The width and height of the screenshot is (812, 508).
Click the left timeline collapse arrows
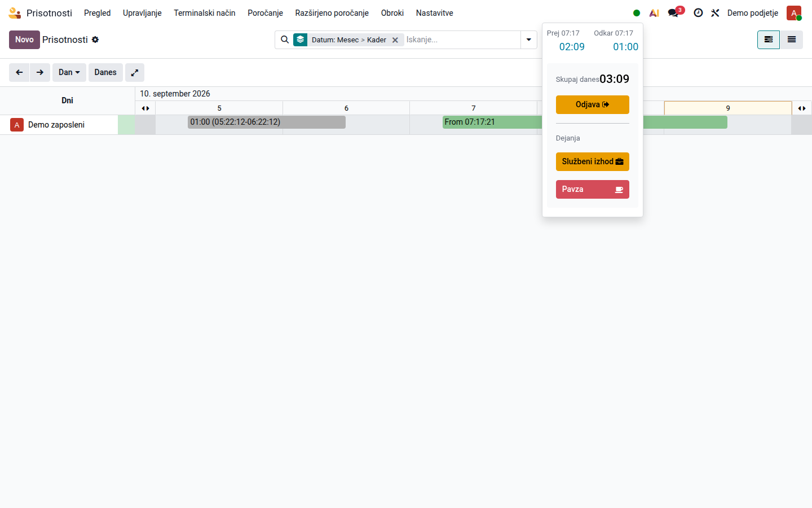pos(145,108)
